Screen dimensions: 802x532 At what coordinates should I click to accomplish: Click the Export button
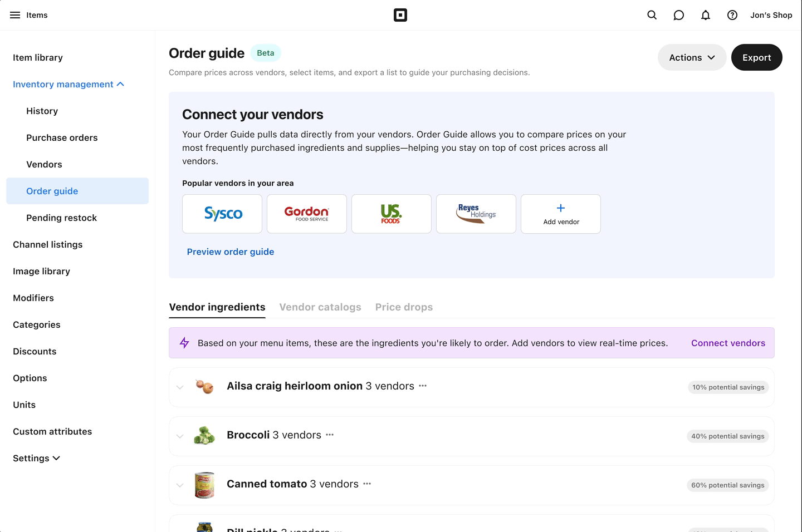pyautogui.click(x=756, y=57)
